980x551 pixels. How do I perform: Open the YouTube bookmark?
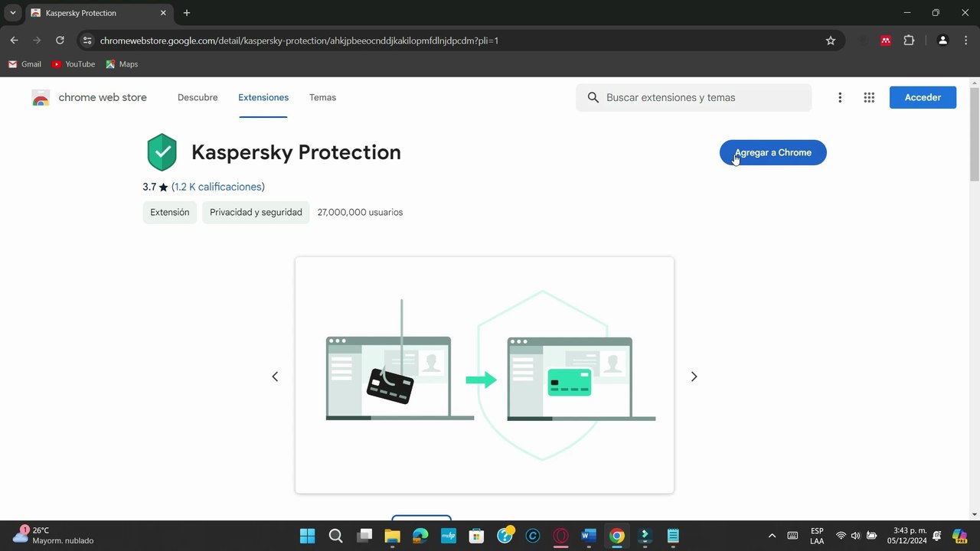tap(73, 64)
